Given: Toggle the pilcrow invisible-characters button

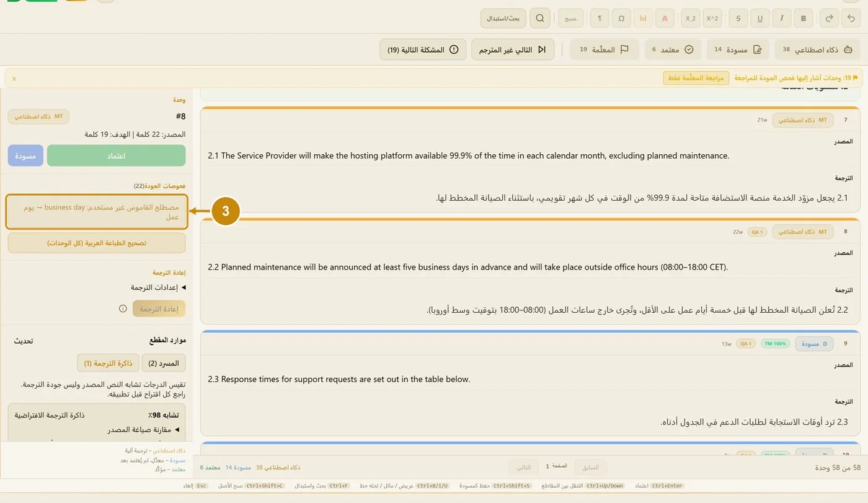Looking at the screenshot, I should [600, 19].
